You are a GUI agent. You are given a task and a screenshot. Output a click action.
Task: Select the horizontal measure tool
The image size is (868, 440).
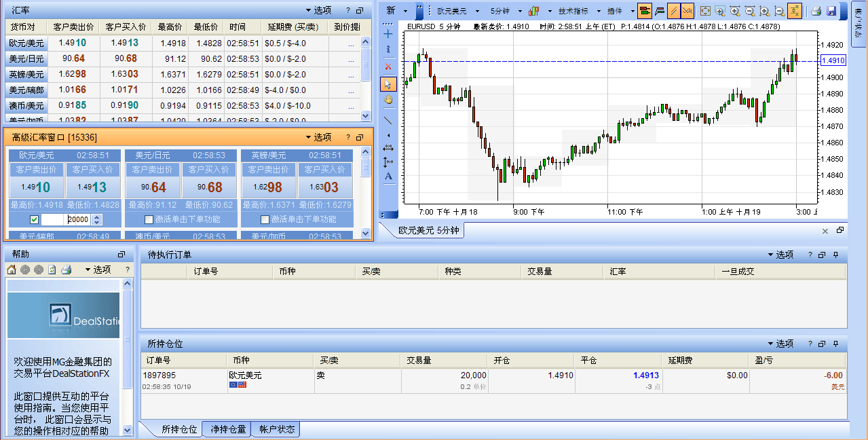tap(388, 147)
